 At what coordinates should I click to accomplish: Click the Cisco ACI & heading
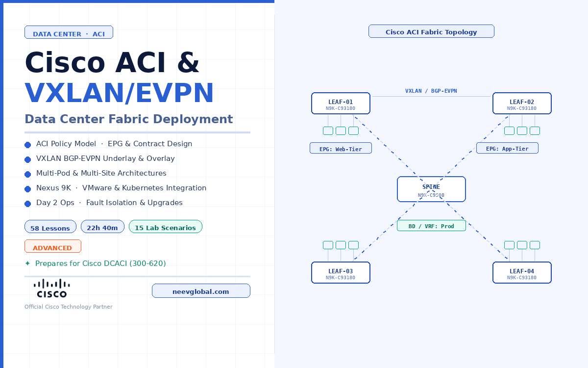[x=112, y=63]
